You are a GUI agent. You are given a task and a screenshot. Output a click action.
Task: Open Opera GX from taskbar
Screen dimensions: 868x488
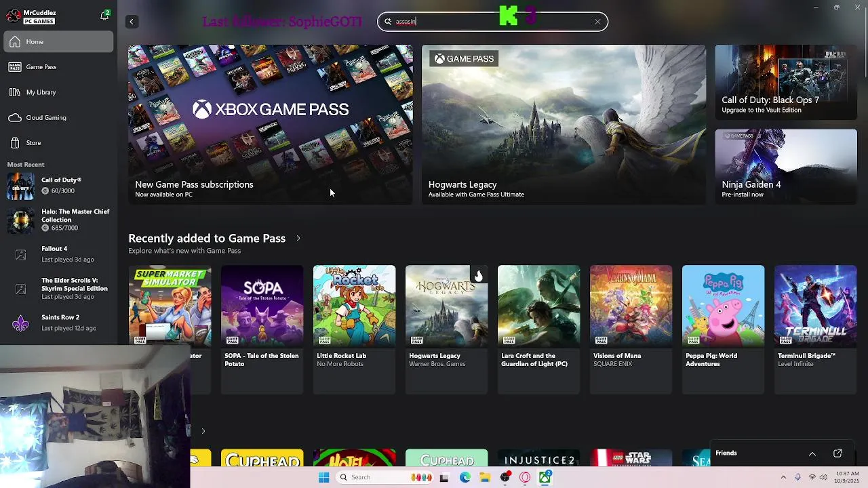click(525, 478)
